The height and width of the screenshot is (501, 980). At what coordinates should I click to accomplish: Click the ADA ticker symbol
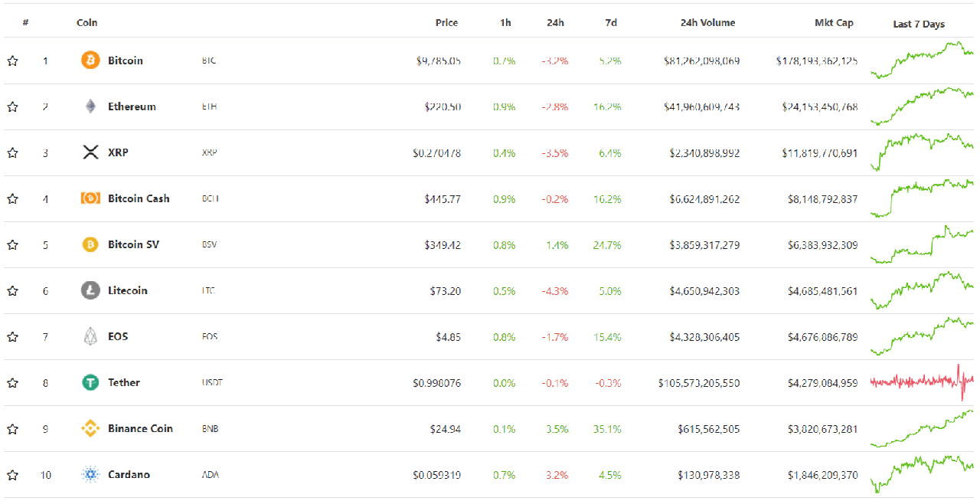[x=210, y=474]
